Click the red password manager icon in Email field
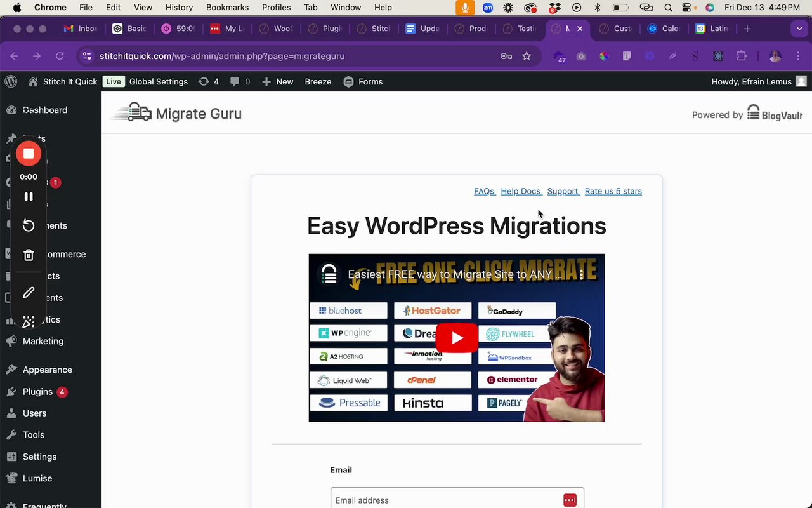 [x=570, y=500]
